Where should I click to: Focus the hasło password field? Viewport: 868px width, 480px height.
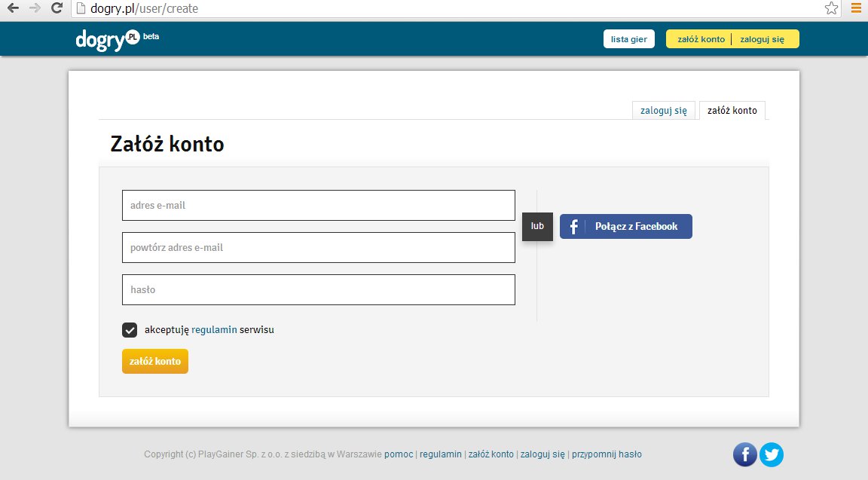[318, 289]
